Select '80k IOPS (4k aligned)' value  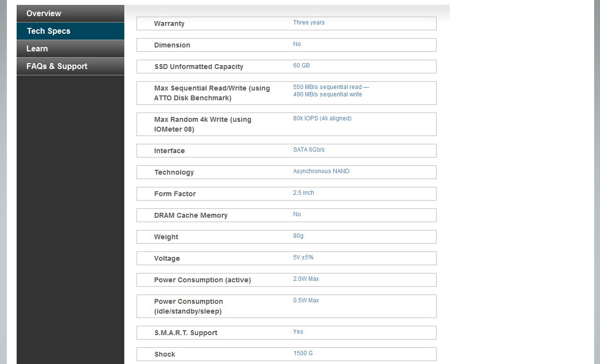pyautogui.click(x=322, y=118)
